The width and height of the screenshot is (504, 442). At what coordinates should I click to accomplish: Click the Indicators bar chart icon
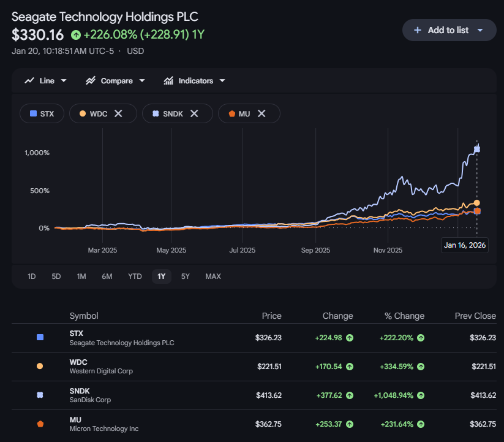pyautogui.click(x=168, y=81)
